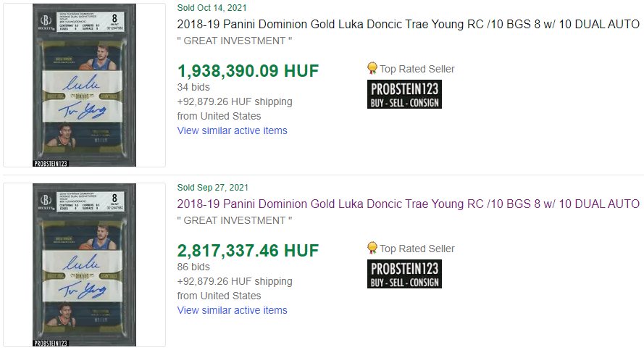The image size is (644, 350).
Task: Open the listing title sold Oct 14, 2021
Action: 408,24
